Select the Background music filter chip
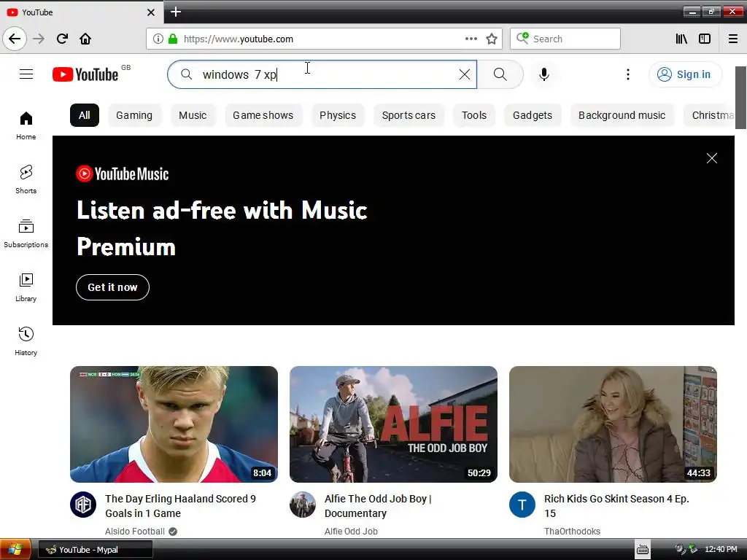 tap(622, 115)
